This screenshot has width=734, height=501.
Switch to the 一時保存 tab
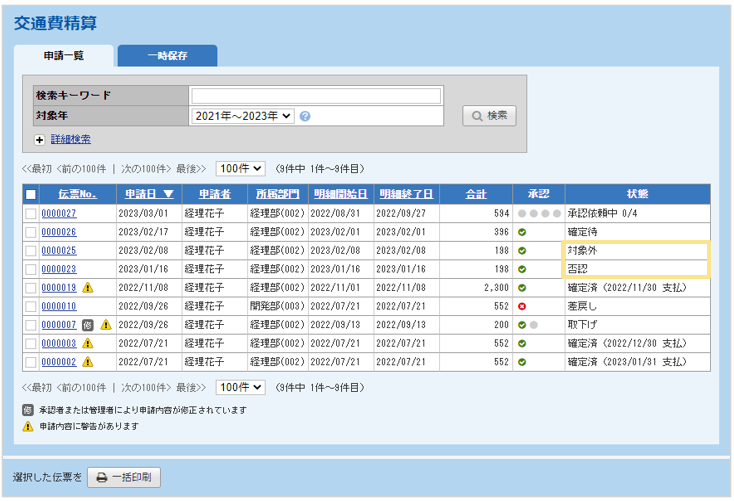tap(167, 56)
